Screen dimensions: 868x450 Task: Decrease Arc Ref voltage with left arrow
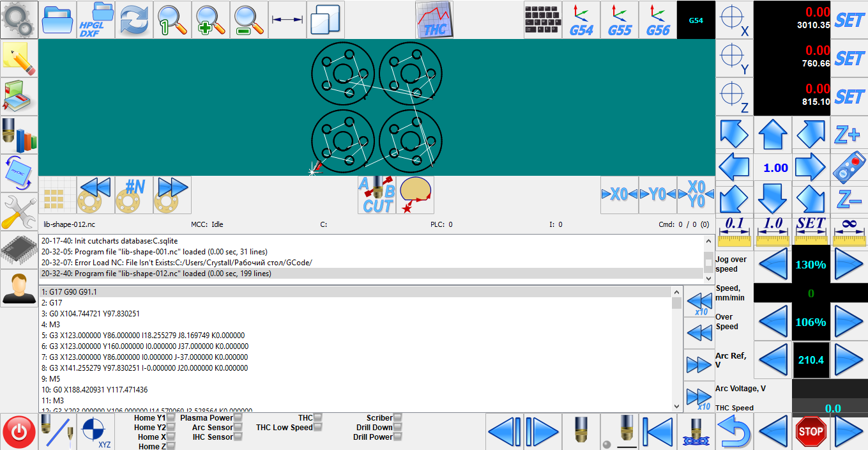click(773, 360)
